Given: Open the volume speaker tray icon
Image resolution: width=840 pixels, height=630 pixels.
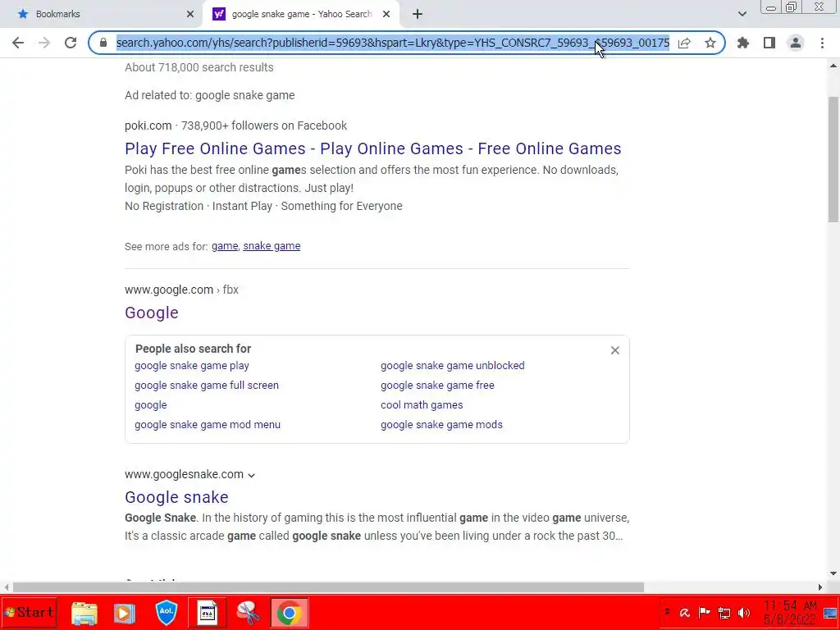Looking at the screenshot, I should 743,613.
